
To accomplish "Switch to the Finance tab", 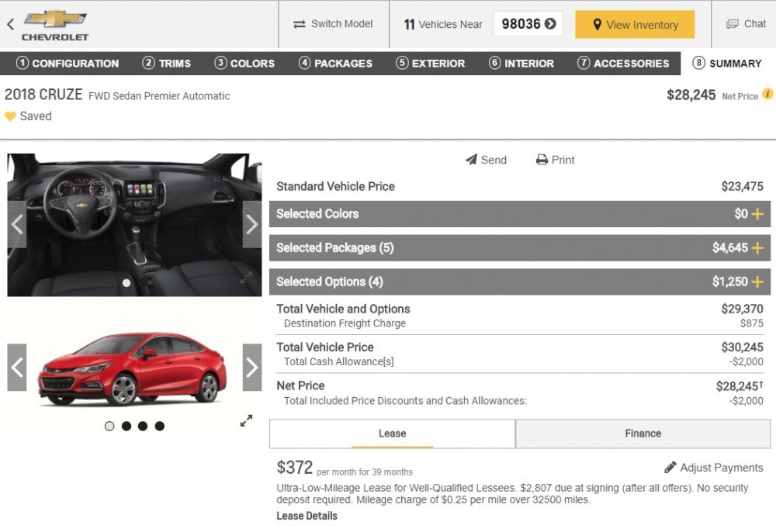I will click(x=643, y=434).
